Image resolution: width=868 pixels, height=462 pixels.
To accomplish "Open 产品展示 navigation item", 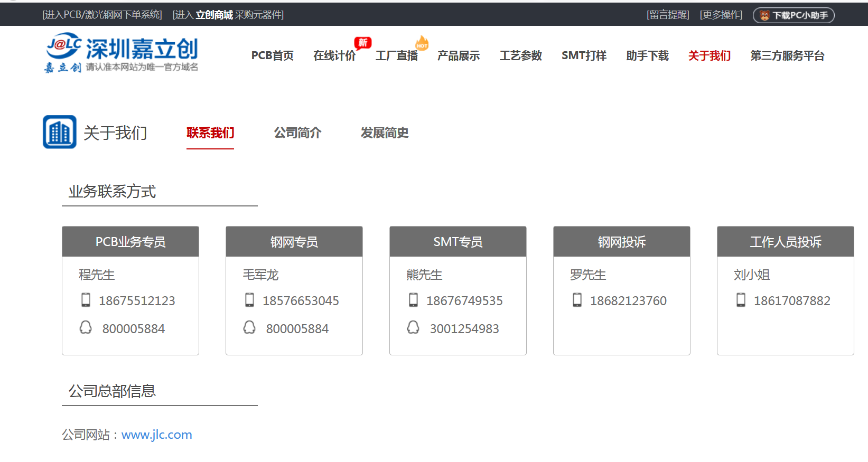I will (x=459, y=55).
